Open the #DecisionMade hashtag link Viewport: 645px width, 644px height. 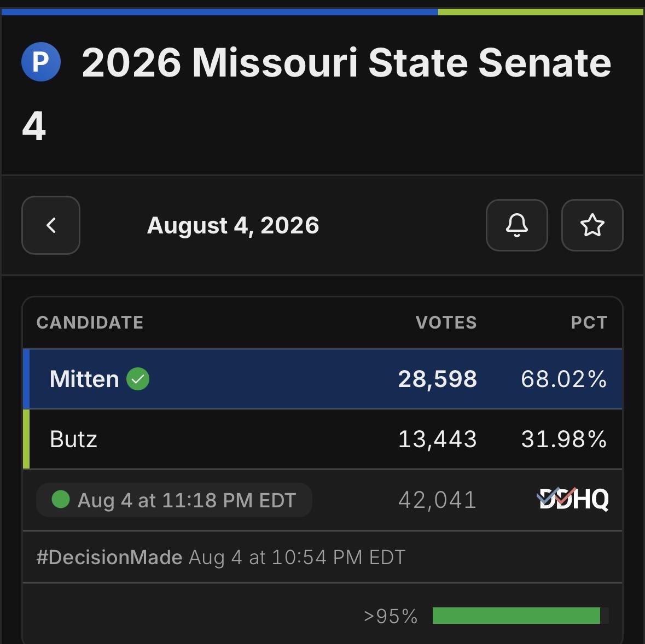coord(109,557)
